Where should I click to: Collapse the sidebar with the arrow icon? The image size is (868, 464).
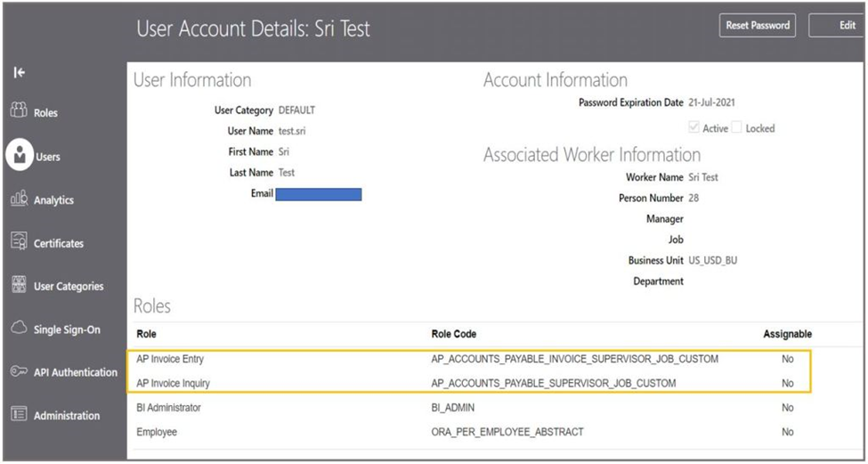(x=20, y=72)
